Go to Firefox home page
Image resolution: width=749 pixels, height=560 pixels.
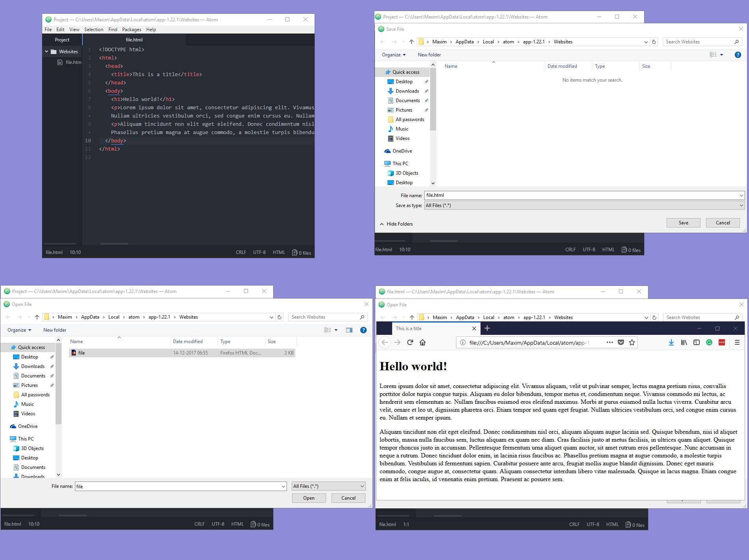click(423, 342)
